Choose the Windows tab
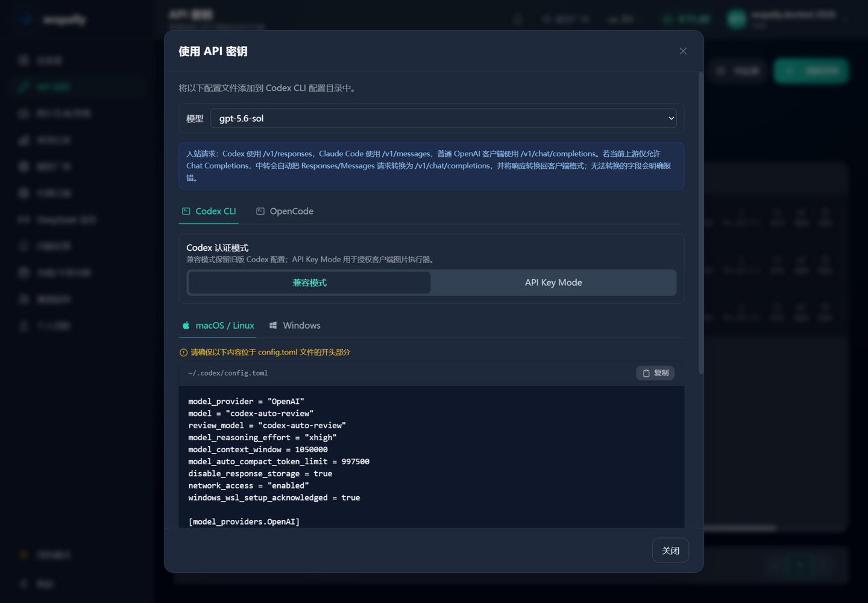Image resolution: width=868 pixels, height=603 pixels. tap(295, 326)
